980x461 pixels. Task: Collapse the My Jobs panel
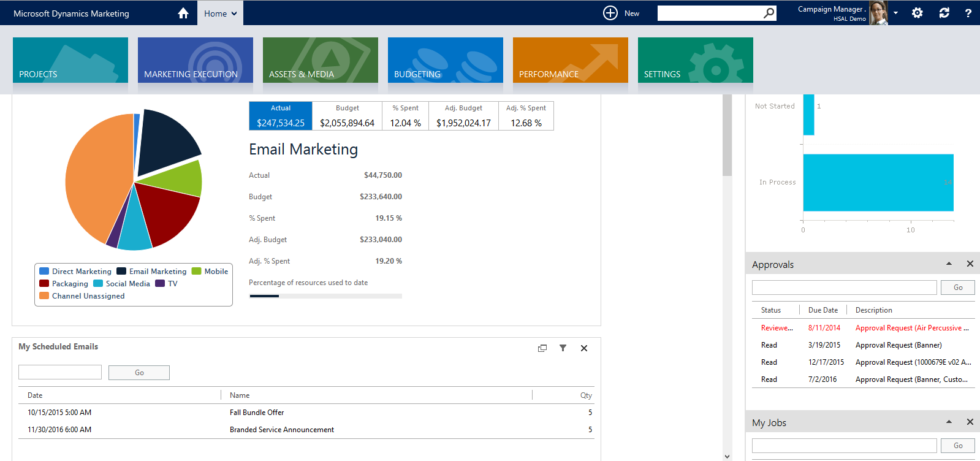pos(949,422)
